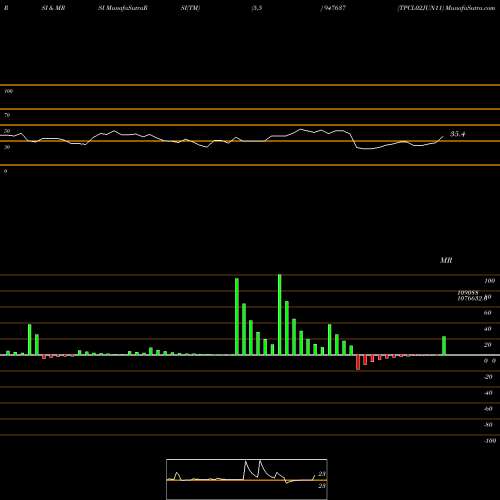Click the MR axis label -100
The image size is (500, 500).
[x=490, y=441]
